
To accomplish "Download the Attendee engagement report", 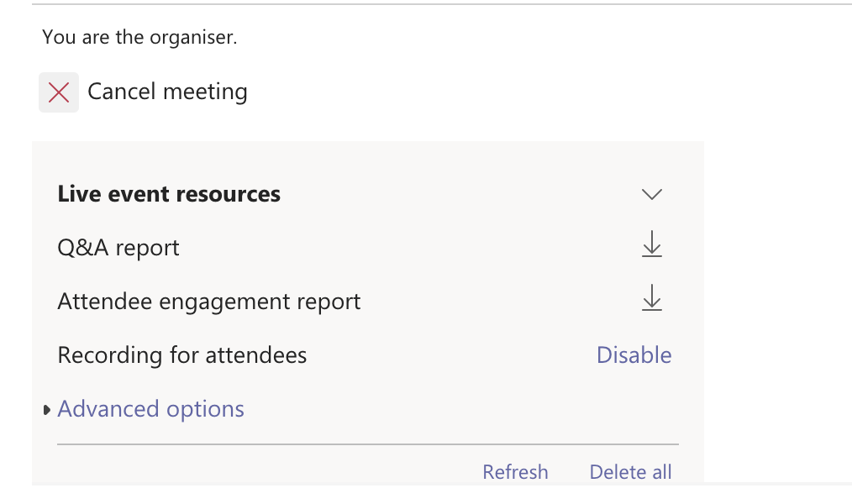I will 651,297.
